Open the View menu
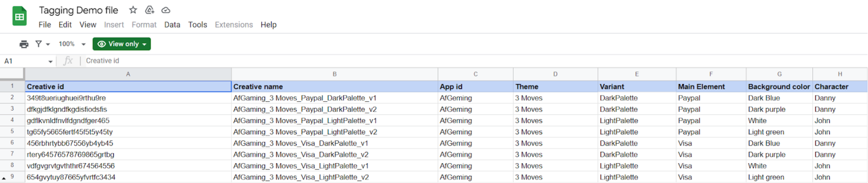 click(x=88, y=25)
